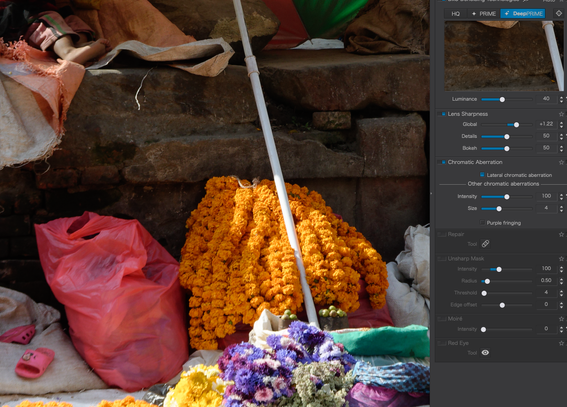Click the denoising preview target crosshair icon
The height and width of the screenshot is (407, 567).
point(559,13)
